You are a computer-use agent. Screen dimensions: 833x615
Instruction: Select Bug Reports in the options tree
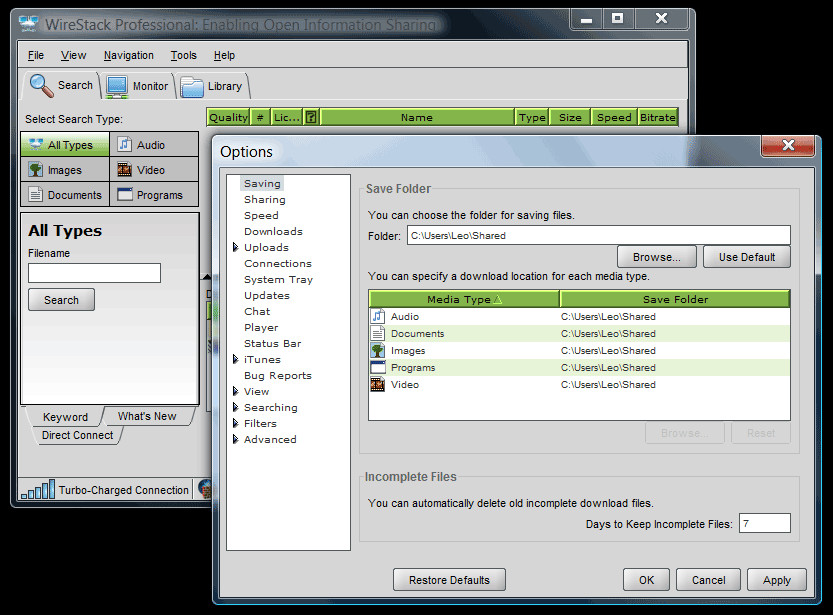click(x=278, y=375)
